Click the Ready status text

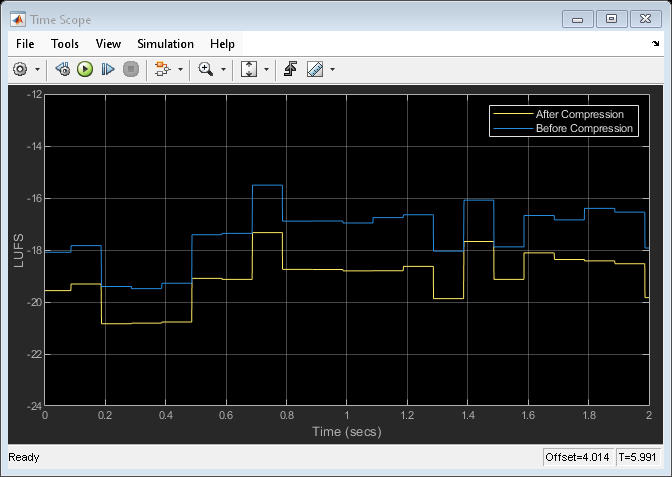point(24,457)
